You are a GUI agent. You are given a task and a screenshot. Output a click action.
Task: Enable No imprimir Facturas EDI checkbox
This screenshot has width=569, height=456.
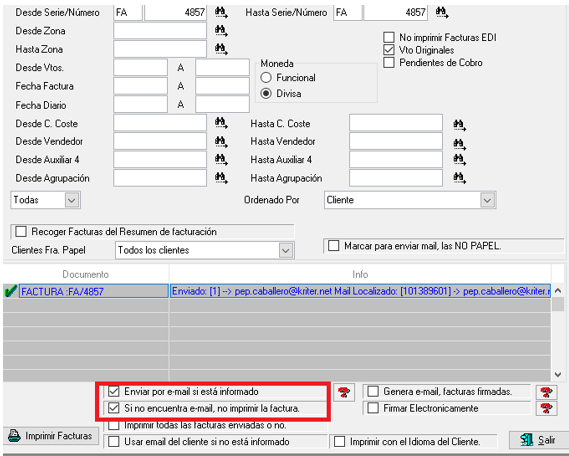pos(389,37)
